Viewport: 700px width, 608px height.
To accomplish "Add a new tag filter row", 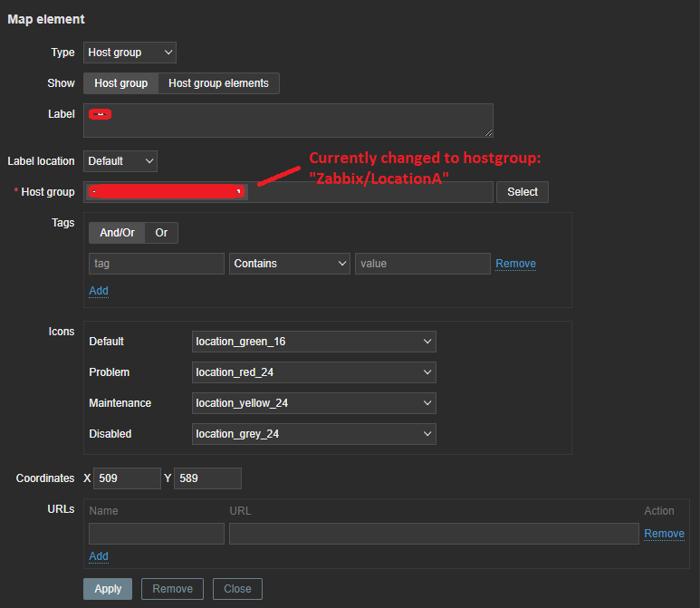I will tap(99, 291).
